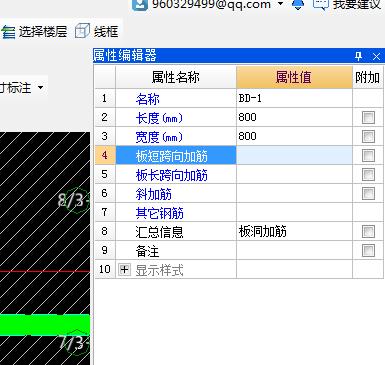Expand the 显示样式 group
This screenshot has height=365, width=385.
point(124,269)
